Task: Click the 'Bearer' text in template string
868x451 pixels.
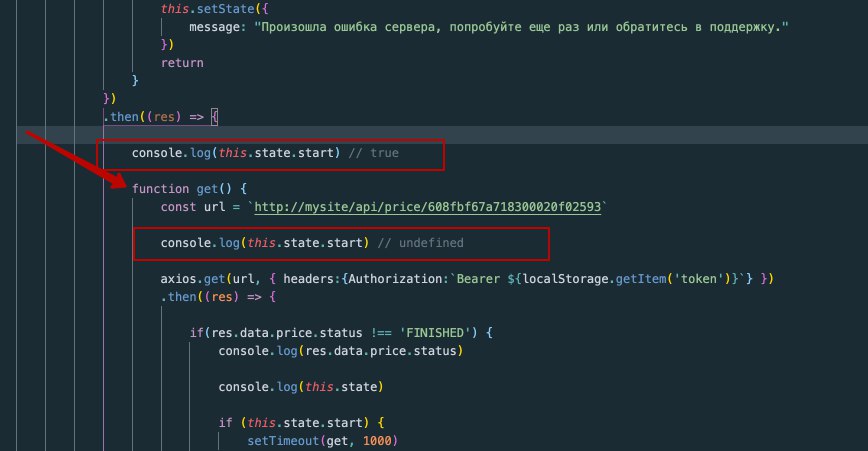Action: point(478,279)
